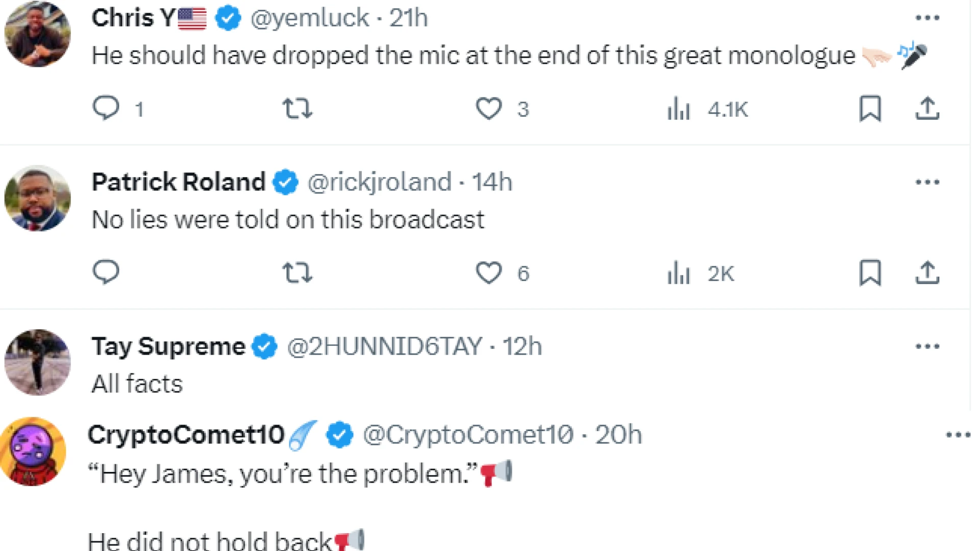Screen dimensions: 980x551
Task: Retweet Chris Y's mic drop tweet
Action: (x=297, y=109)
